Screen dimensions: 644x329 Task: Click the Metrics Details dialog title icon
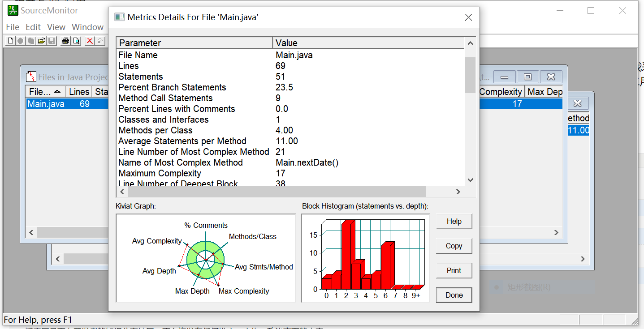(x=119, y=17)
